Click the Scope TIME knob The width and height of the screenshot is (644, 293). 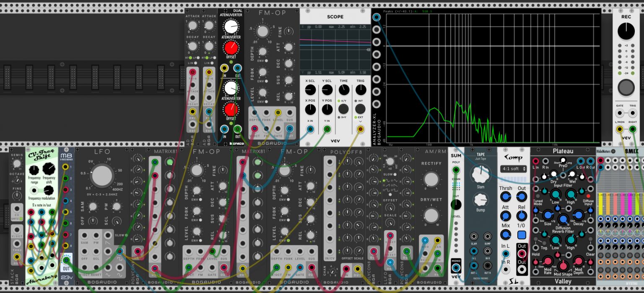(x=343, y=89)
